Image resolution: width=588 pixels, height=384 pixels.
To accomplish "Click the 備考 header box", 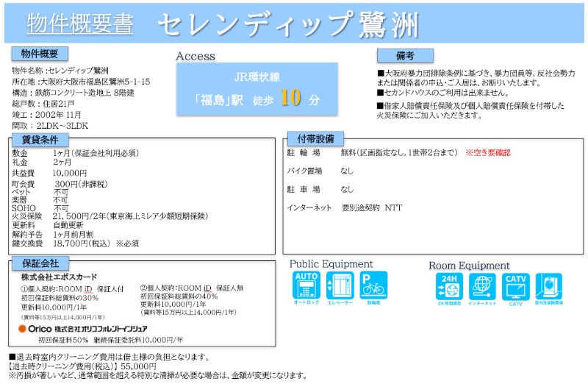I will [x=405, y=55].
